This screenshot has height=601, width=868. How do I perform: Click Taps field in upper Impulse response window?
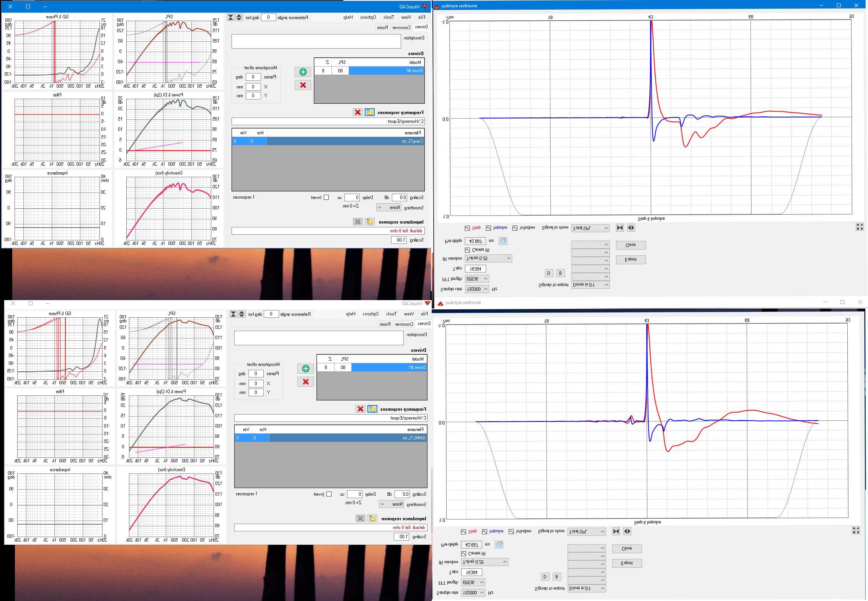point(475,269)
